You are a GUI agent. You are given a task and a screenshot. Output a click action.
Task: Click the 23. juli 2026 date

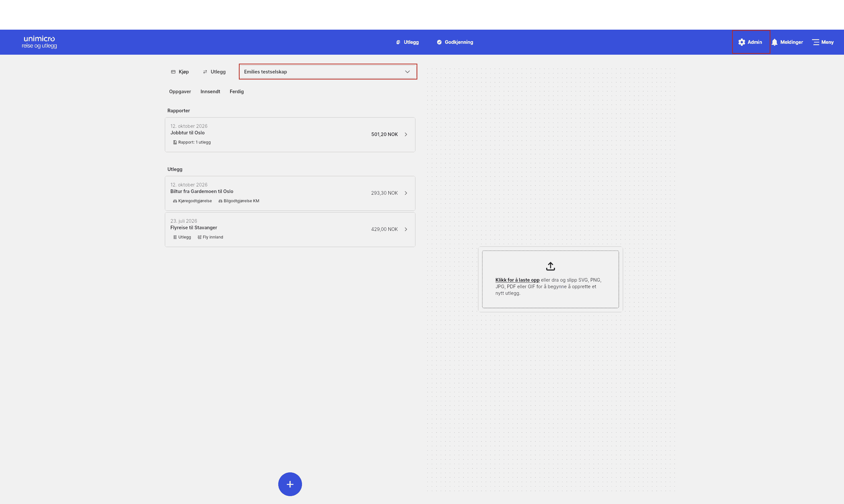click(184, 221)
